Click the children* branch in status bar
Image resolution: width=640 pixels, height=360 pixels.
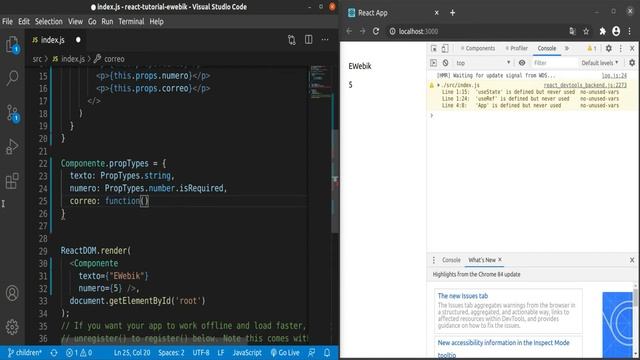(24, 353)
